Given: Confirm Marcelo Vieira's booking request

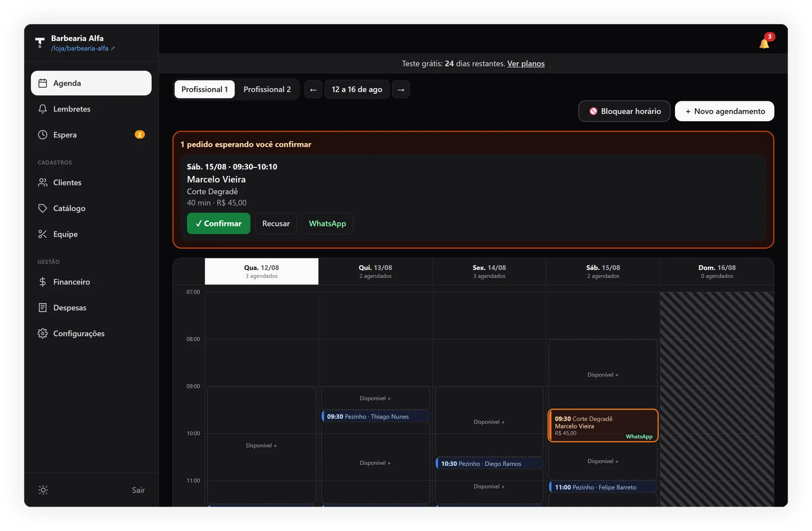Looking at the screenshot, I should tap(218, 223).
